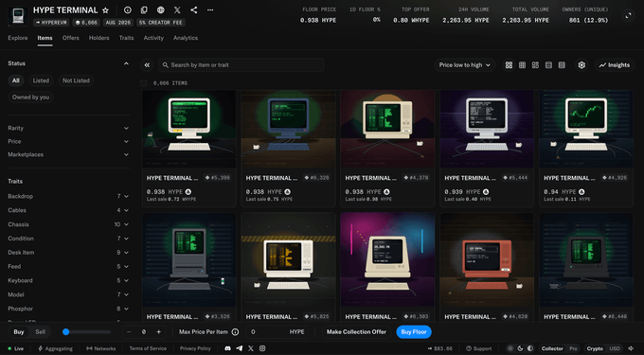
Task: Open the Discord link in footer
Action: tap(227, 348)
